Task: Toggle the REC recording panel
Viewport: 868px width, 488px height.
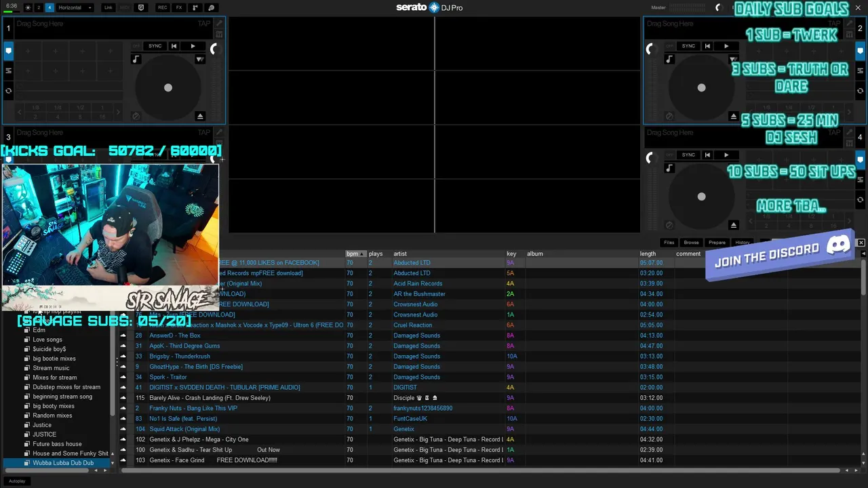Action: tap(162, 7)
